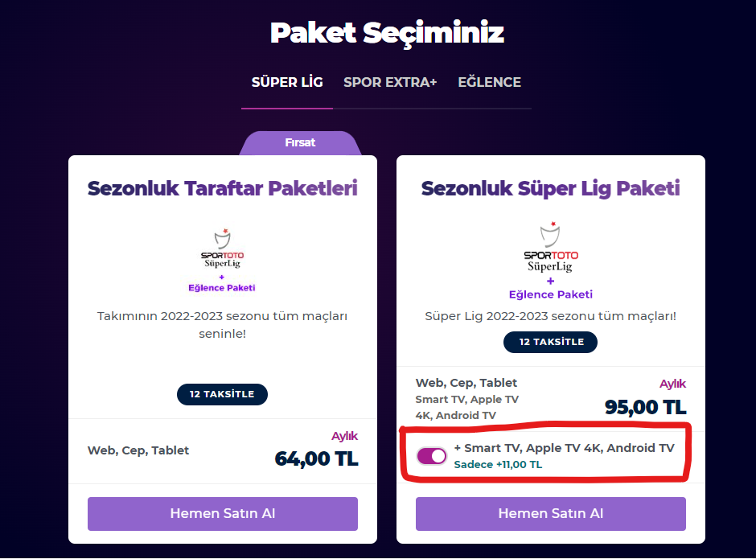Open the SPOR EXTRA+ tab
Screen dimensions: 756x559
[x=390, y=82]
